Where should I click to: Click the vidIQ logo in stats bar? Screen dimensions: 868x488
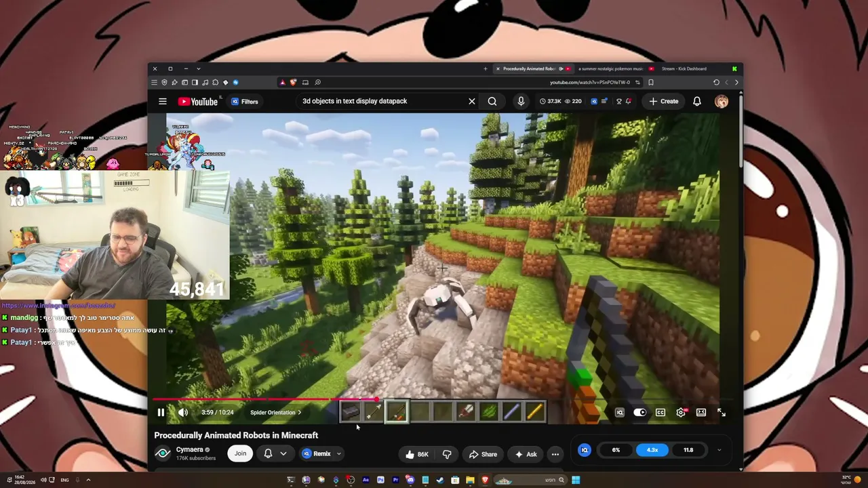coord(585,450)
